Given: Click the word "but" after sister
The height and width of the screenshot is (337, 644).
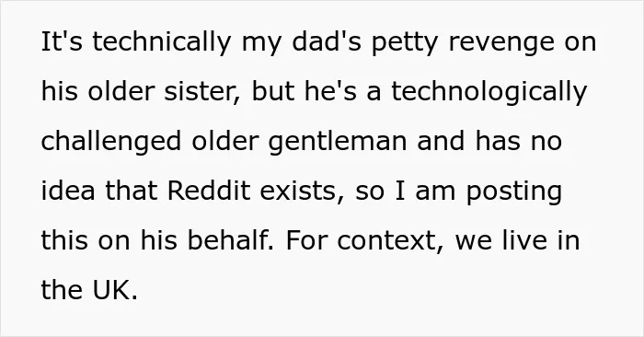Looking at the screenshot, I should 272,91.
